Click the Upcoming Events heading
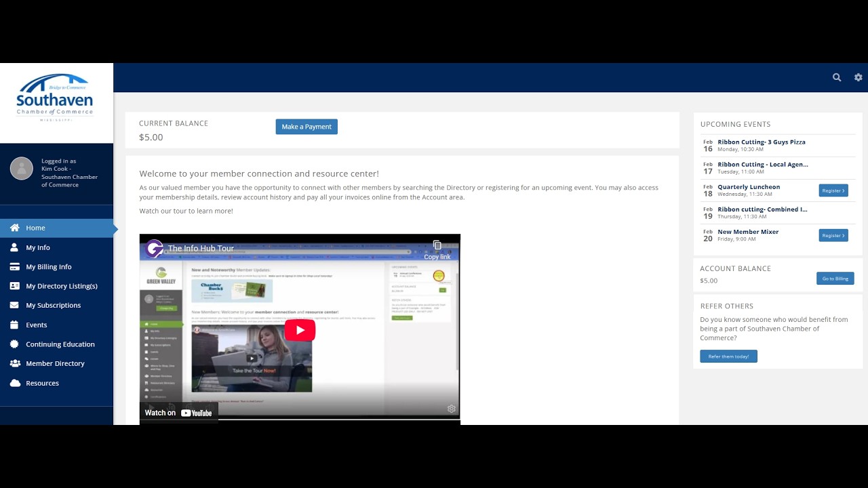The height and width of the screenshot is (488, 868). tap(735, 124)
